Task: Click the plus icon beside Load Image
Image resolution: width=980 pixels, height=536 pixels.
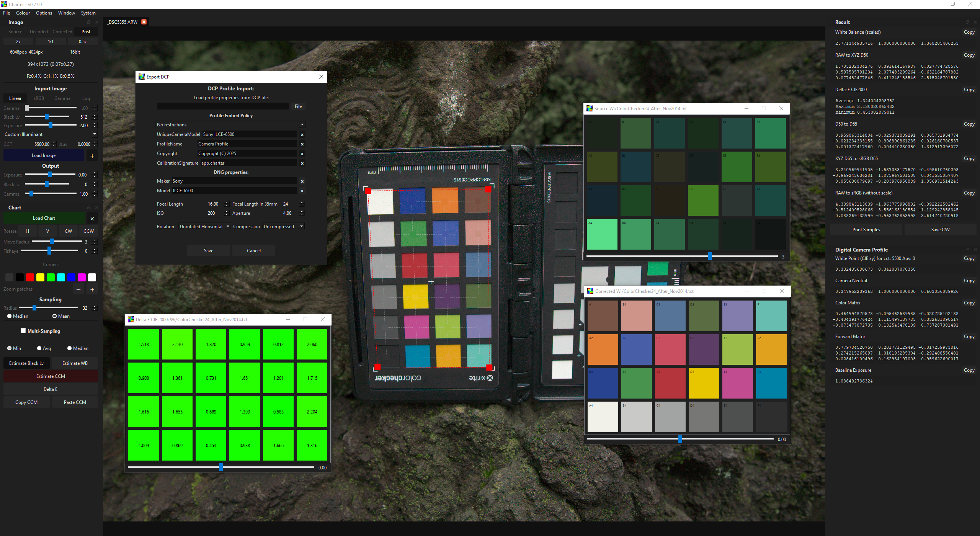Action: (x=92, y=156)
